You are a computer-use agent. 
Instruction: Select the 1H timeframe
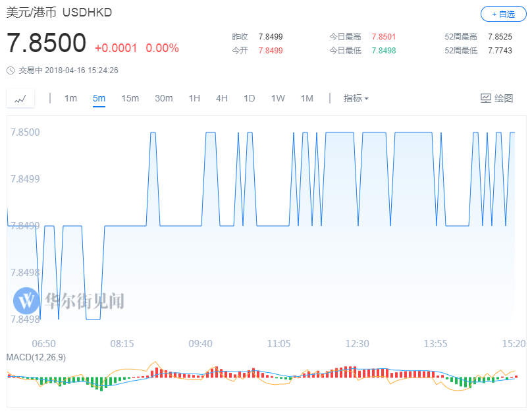pyautogui.click(x=194, y=98)
